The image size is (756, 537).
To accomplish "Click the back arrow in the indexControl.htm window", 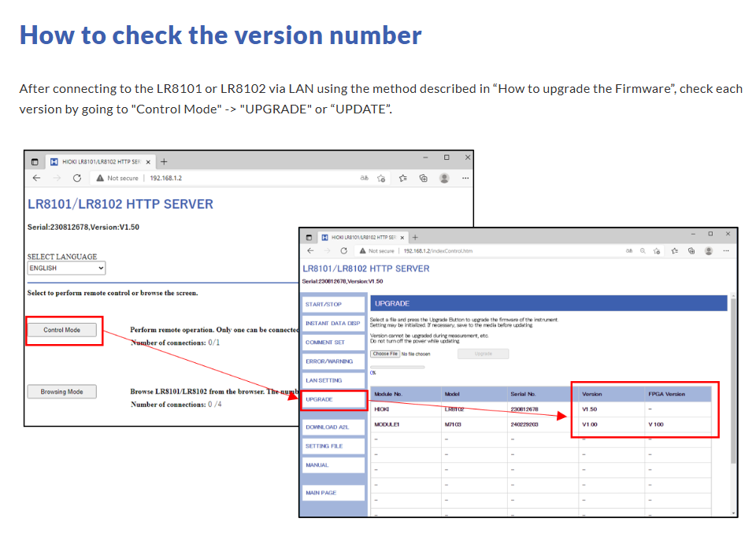I will click(310, 250).
